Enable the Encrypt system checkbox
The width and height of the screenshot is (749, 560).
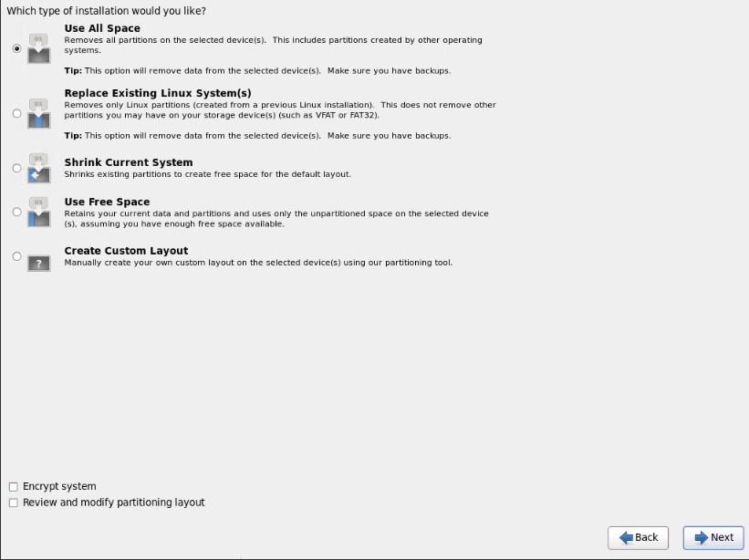click(x=14, y=486)
